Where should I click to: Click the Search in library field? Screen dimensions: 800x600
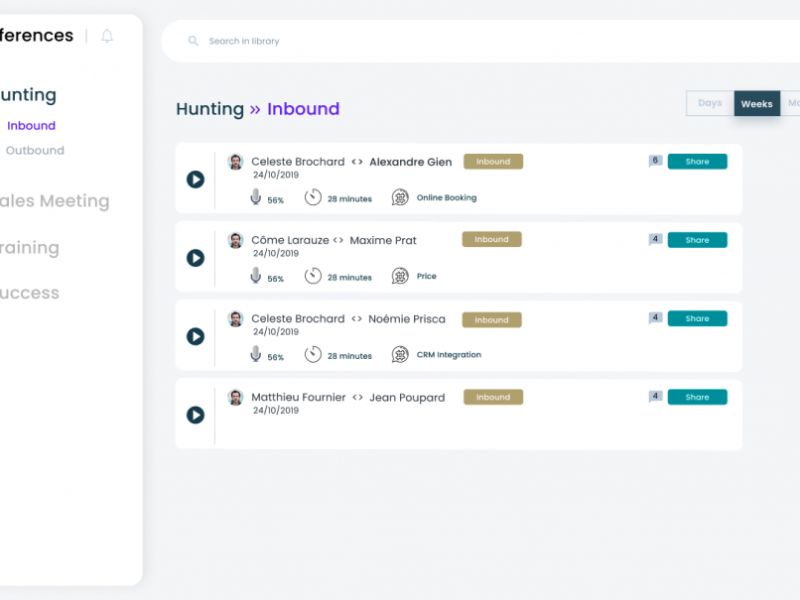tap(481, 41)
